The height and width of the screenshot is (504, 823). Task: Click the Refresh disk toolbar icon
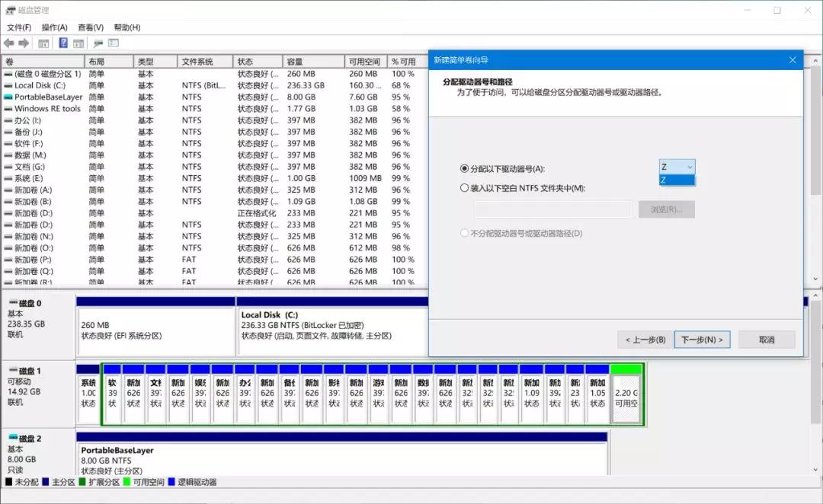coord(98,43)
